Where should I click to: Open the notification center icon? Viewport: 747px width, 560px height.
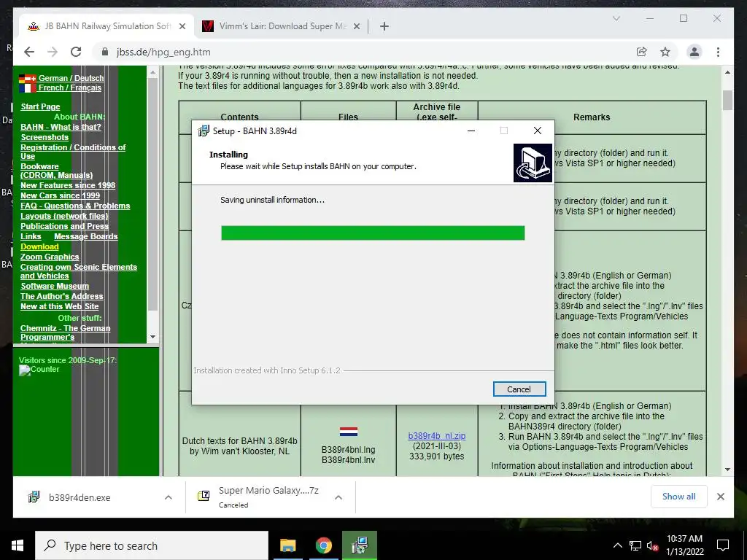[x=723, y=545]
